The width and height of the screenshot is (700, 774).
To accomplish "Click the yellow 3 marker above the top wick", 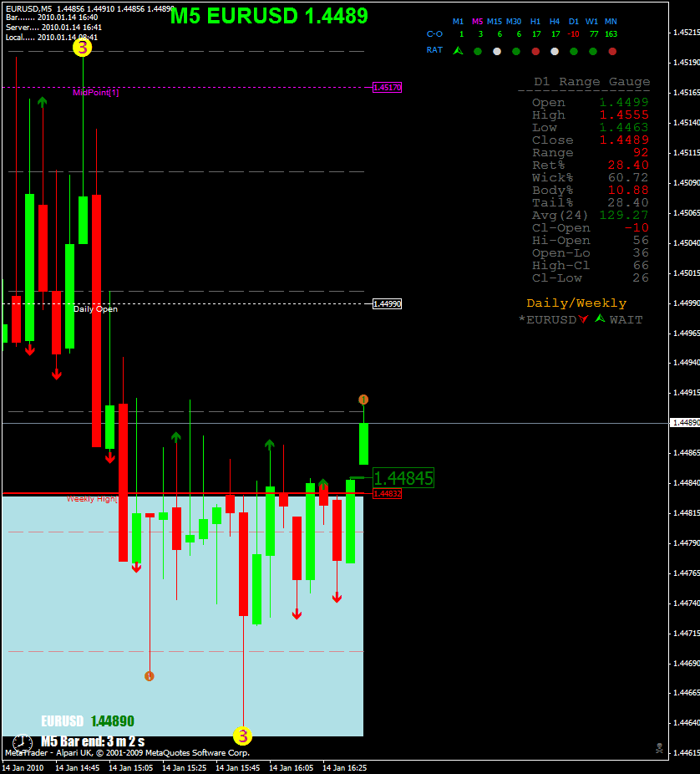I will [83, 48].
